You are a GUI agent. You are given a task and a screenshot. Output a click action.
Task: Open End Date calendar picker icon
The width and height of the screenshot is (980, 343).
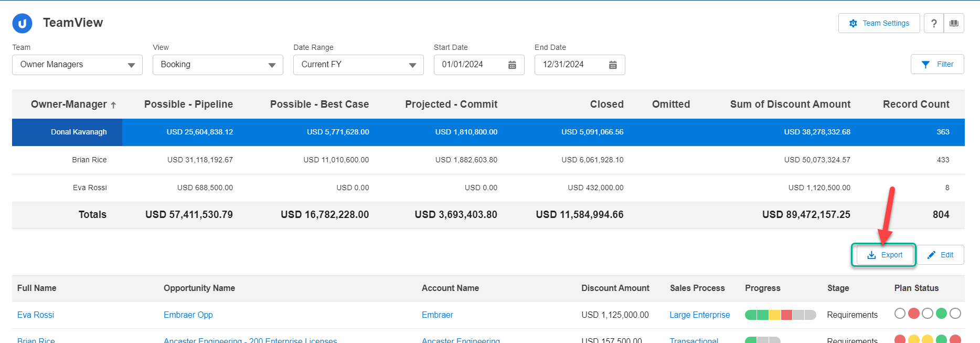point(613,65)
